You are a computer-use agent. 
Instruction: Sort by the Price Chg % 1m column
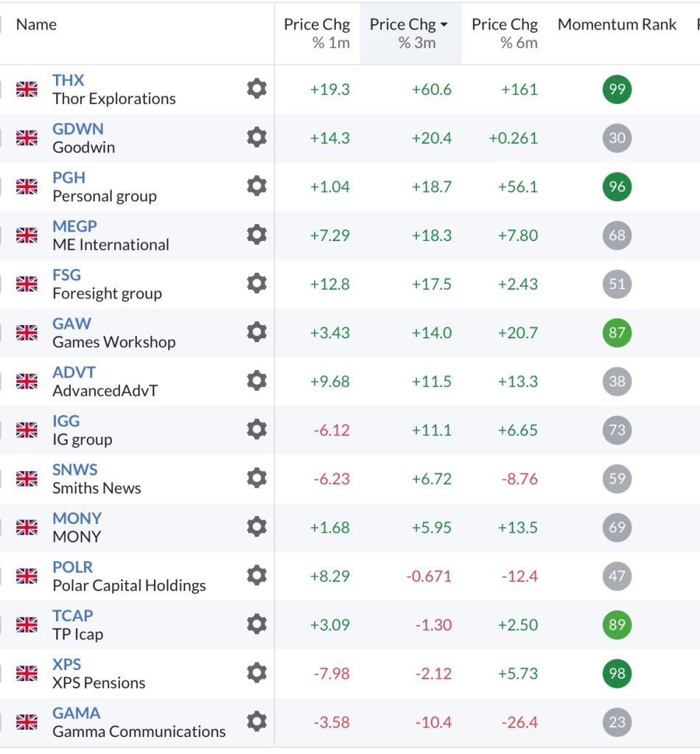click(x=317, y=33)
